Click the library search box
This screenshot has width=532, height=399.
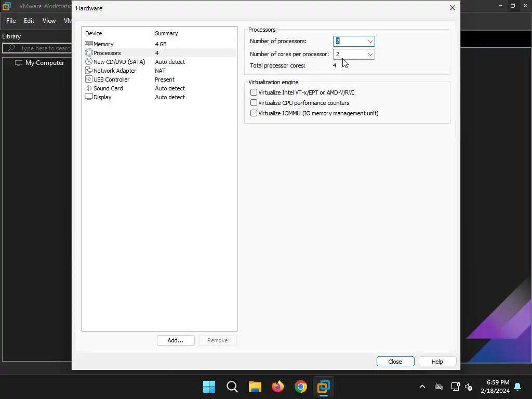(37, 48)
